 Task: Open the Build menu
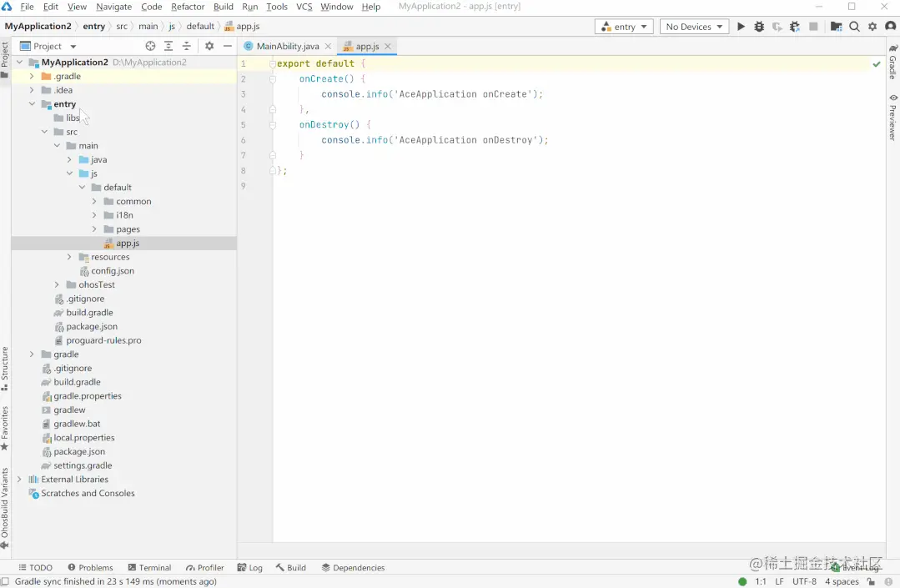[224, 7]
